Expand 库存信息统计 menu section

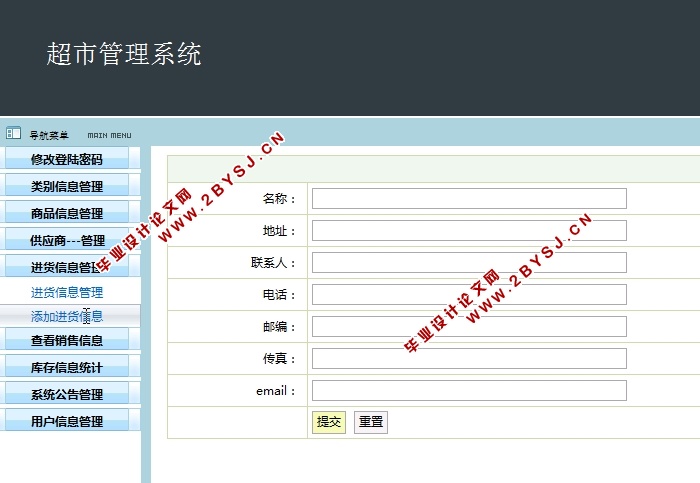[x=67, y=367]
